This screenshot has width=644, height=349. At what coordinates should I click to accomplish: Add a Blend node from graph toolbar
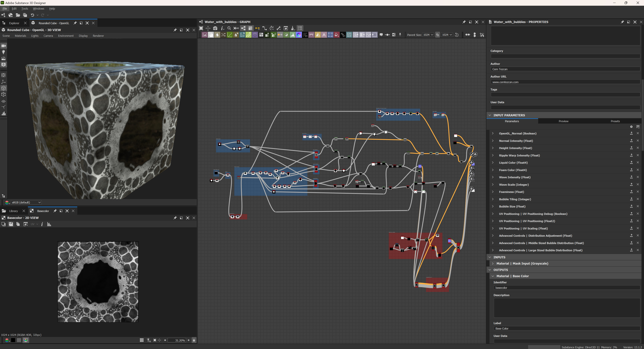[x=211, y=35]
